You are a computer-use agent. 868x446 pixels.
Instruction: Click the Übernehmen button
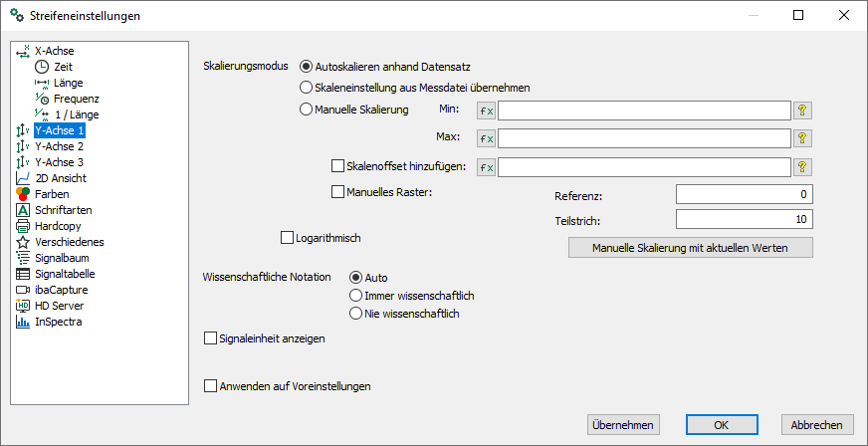pyautogui.click(x=623, y=425)
